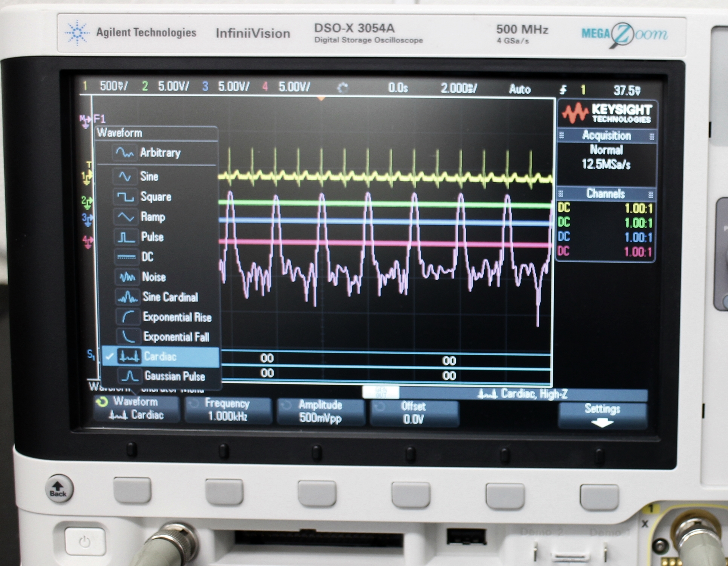Select the Exponential Rise waveform icon
Viewport: 728px width, 566px height.
[x=128, y=317]
